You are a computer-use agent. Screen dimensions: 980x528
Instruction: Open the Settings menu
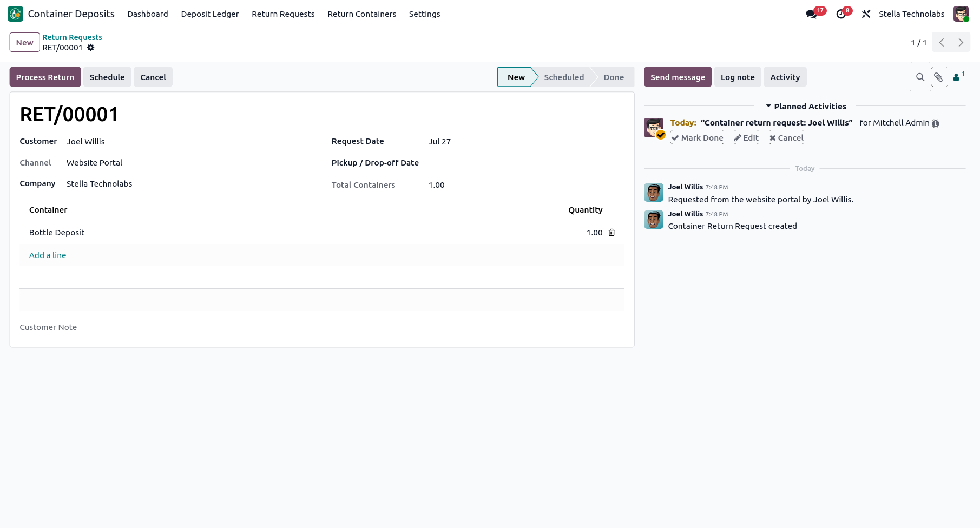[424, 14]
